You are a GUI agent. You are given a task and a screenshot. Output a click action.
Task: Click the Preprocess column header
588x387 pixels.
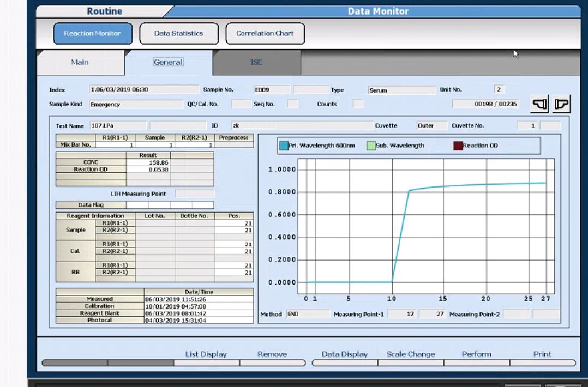[x=234, y=137]
